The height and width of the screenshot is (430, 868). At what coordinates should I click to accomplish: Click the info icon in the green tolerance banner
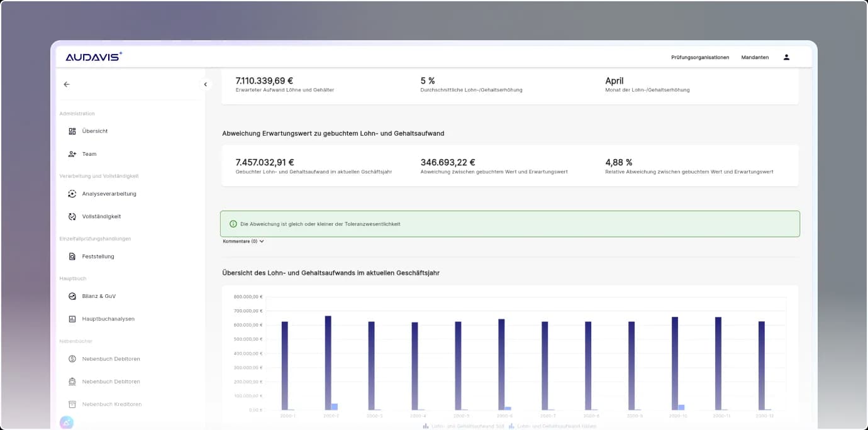pos(233,224)
